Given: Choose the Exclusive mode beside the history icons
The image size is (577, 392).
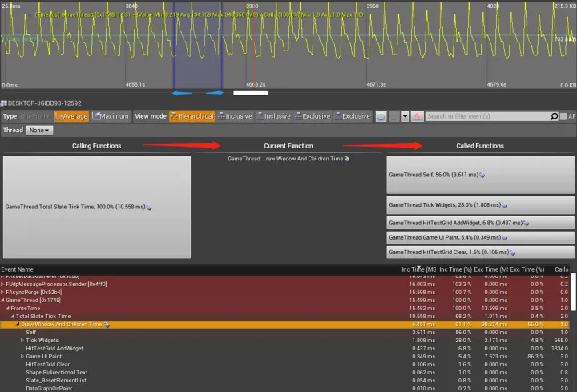Looking at the screenshot, I should (352, 116).
